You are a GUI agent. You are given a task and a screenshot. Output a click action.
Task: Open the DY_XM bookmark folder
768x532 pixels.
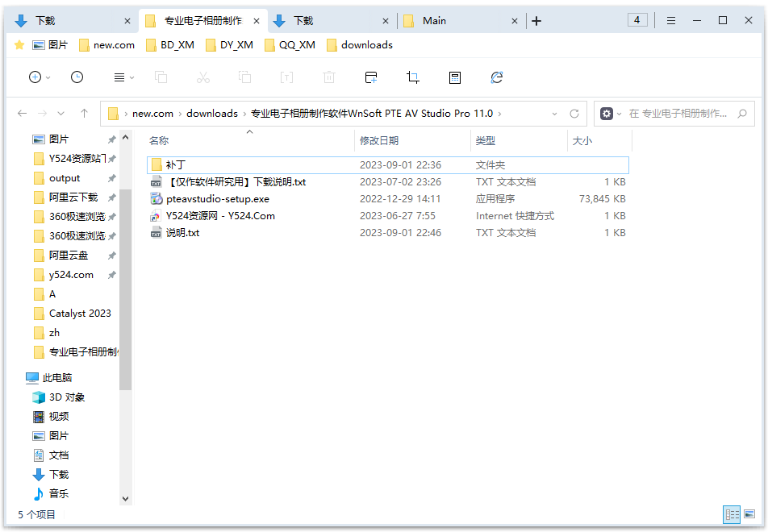pos(229,45)
